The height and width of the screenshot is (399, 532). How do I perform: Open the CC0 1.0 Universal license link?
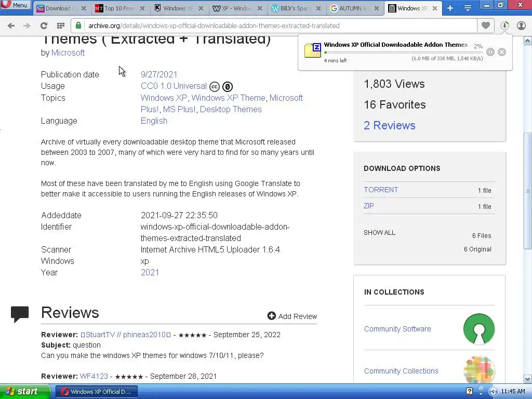pos(174,86)
